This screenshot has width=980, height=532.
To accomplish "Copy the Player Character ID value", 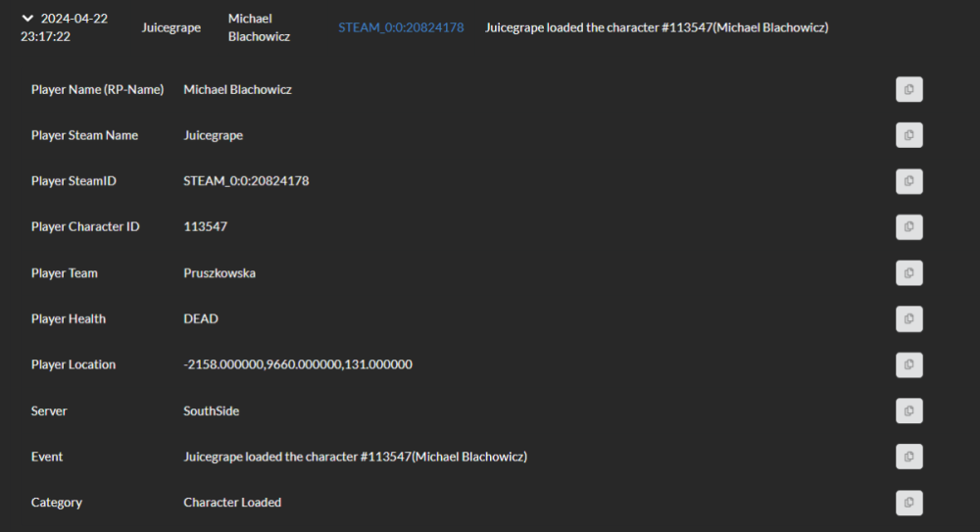I will 908,227.
